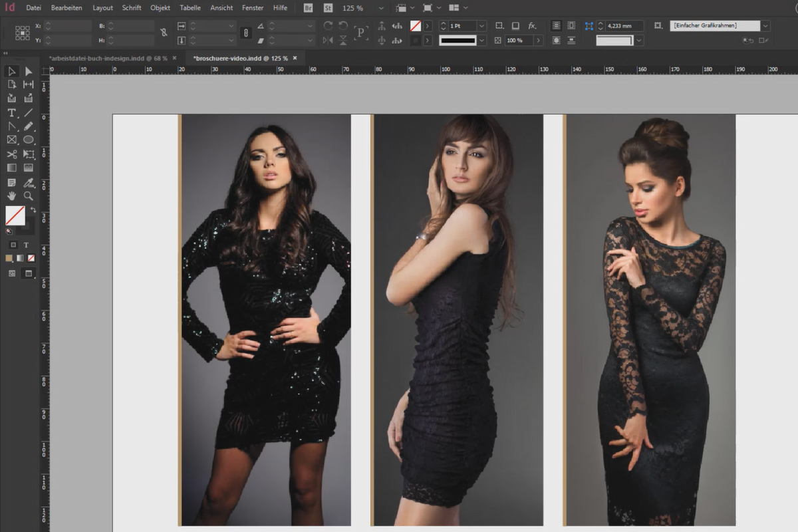
Task: Rotate 90 degrees clockwise icon
Action: click(328, 26)
